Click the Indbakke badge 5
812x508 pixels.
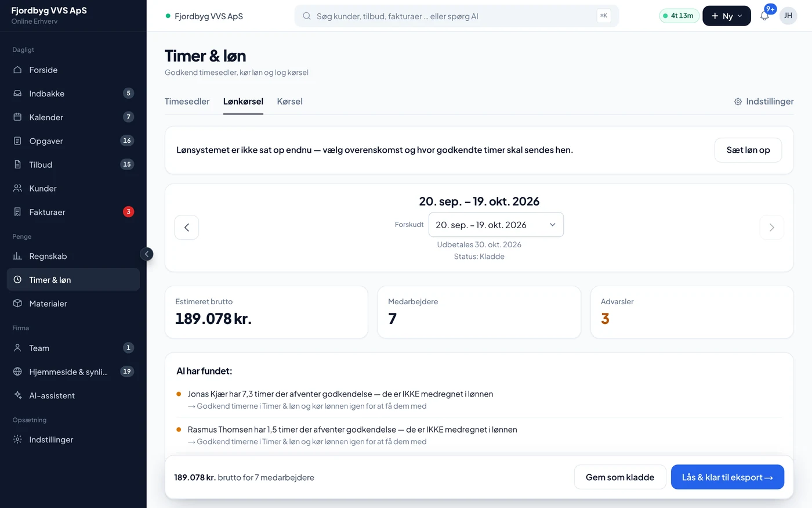128,93
